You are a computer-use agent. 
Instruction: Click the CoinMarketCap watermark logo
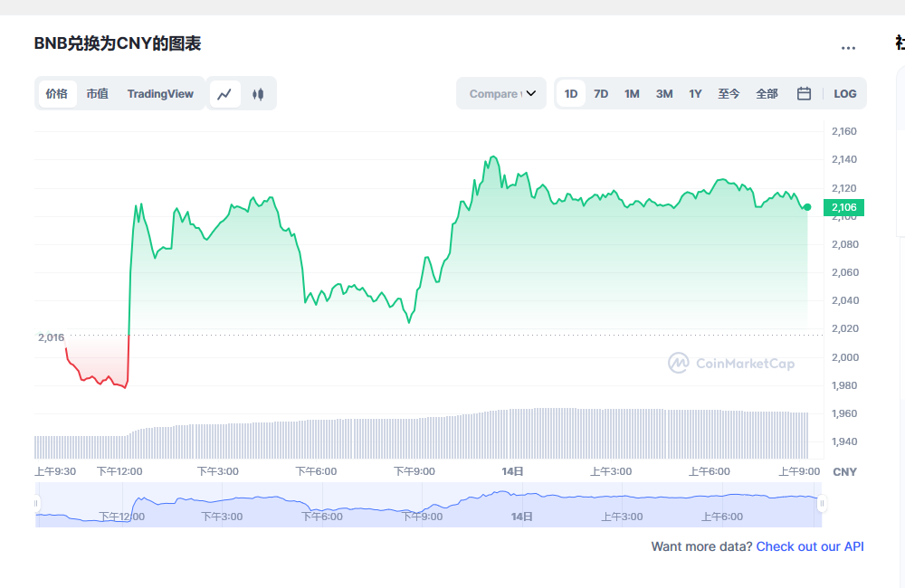(x=731, y=364)
